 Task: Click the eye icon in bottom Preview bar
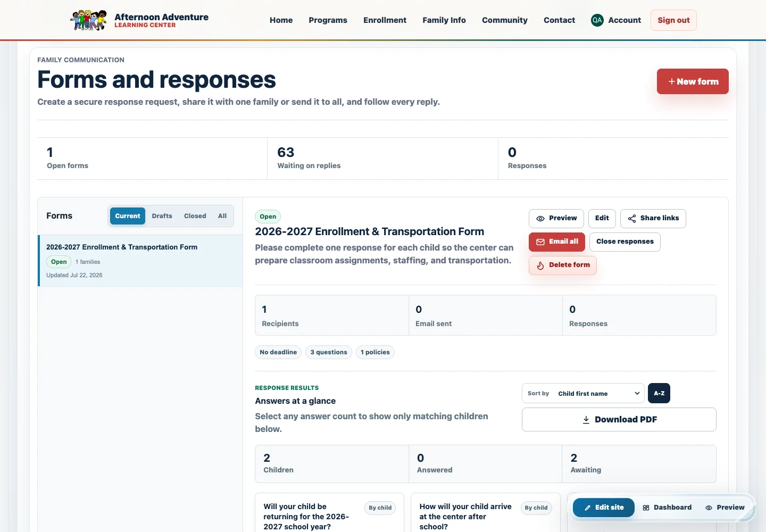[x=709, y=508]
